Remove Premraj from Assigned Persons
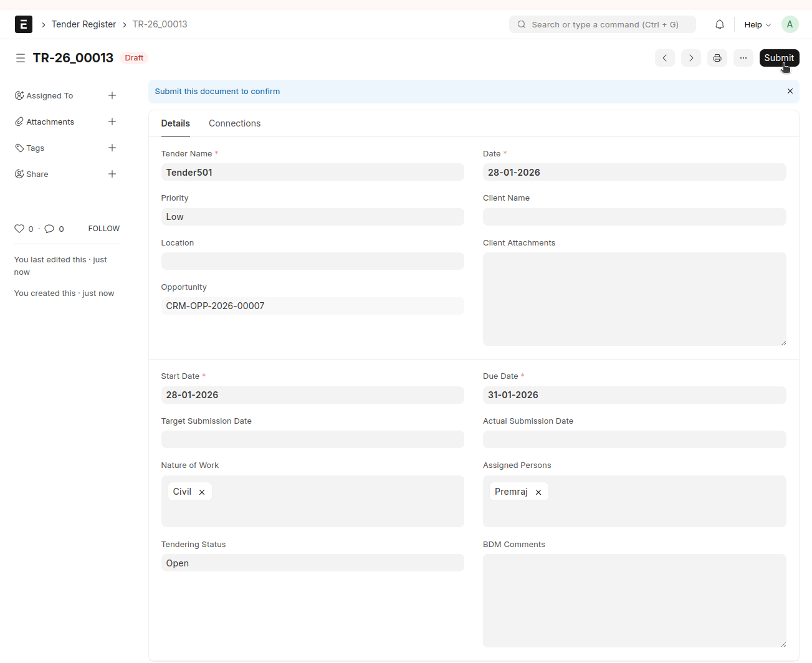Screen dimensions: 812x663 pos(538,492)
